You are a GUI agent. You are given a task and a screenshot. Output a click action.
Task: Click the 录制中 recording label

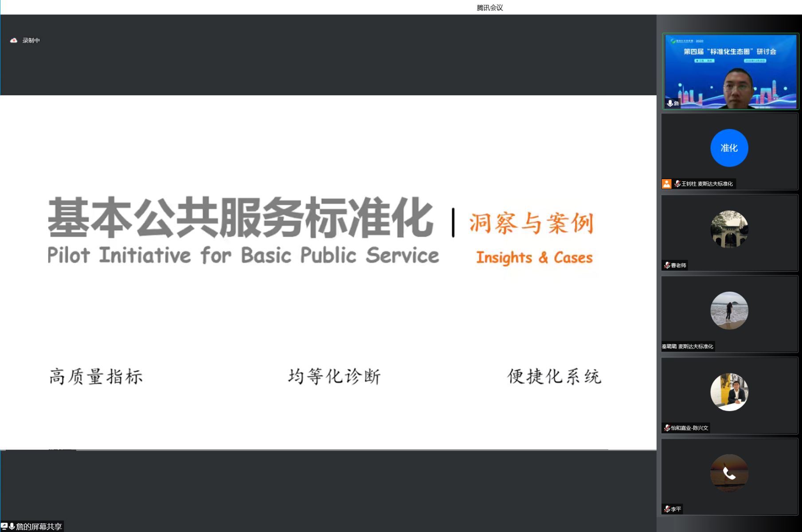pos(31,40)
